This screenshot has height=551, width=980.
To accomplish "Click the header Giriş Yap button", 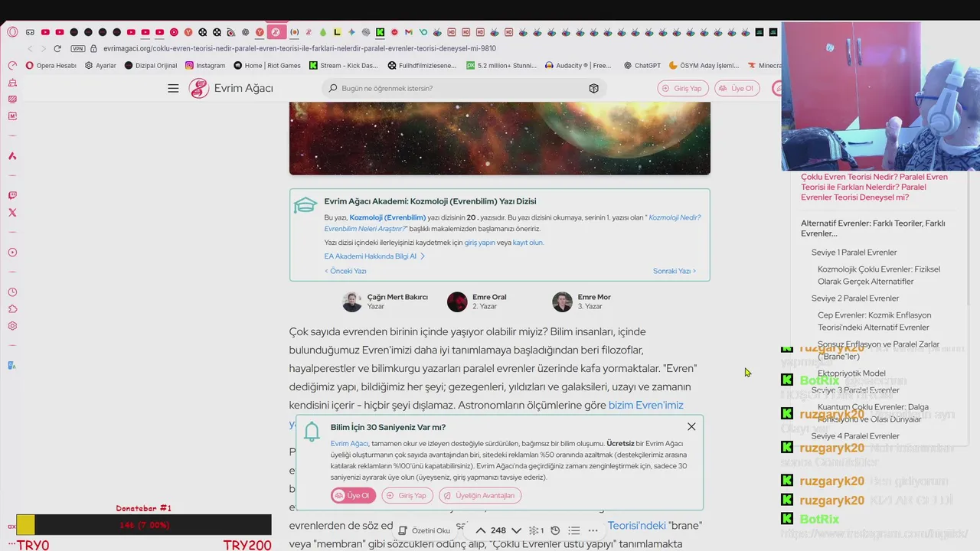I will 683,88.
